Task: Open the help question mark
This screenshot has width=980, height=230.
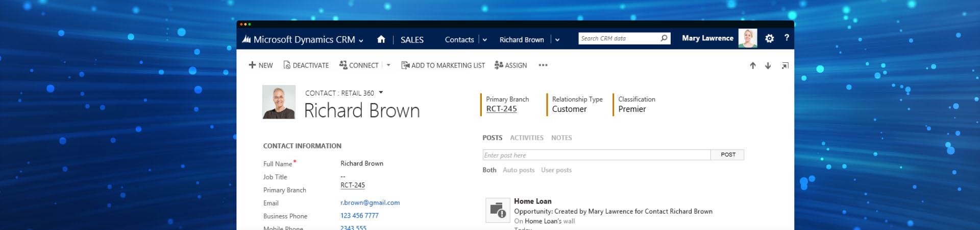Action: 787,38
